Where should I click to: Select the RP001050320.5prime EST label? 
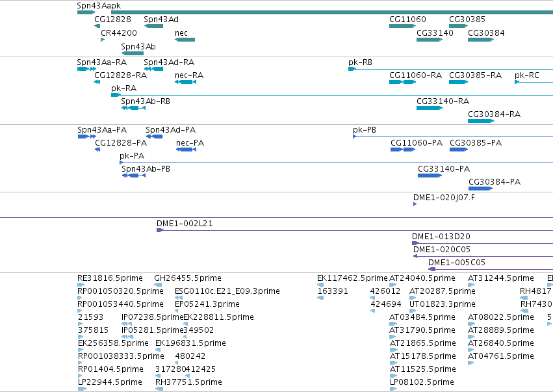tap(121, 291)
